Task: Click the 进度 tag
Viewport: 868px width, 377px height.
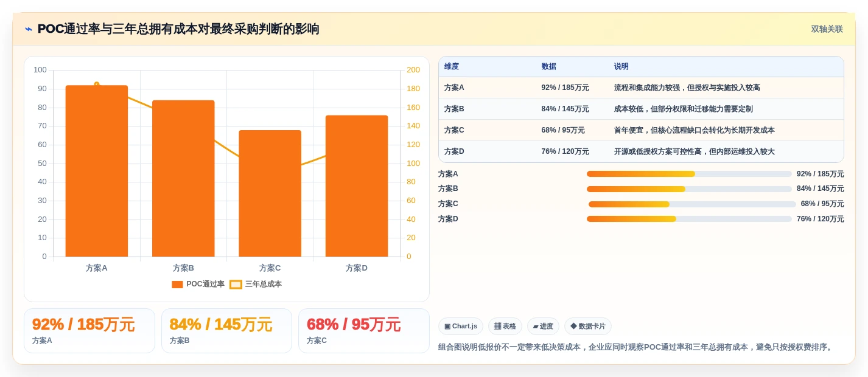Action: 543,327
